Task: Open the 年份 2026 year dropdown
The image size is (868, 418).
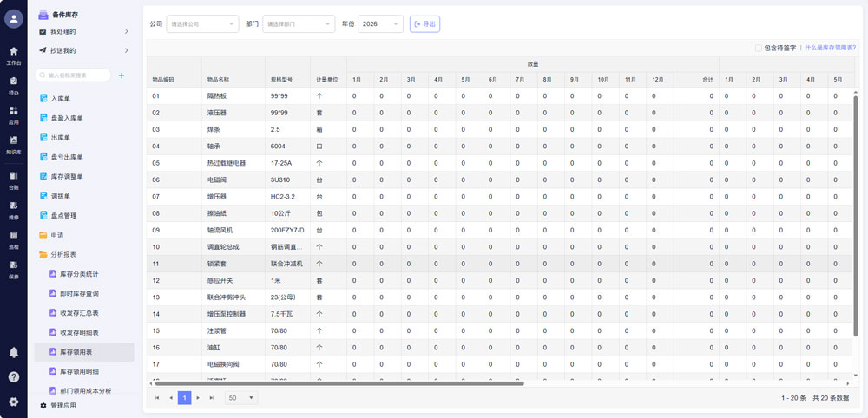Action: pyautogui.click(x=380, y=24)
